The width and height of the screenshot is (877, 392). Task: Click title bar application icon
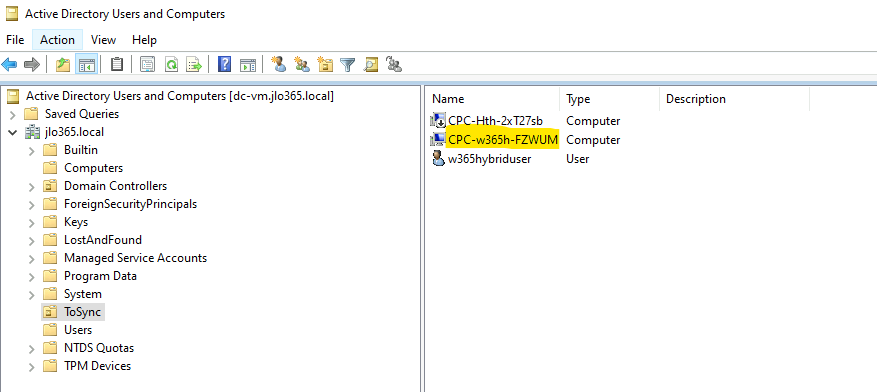[x=12, y=14]
